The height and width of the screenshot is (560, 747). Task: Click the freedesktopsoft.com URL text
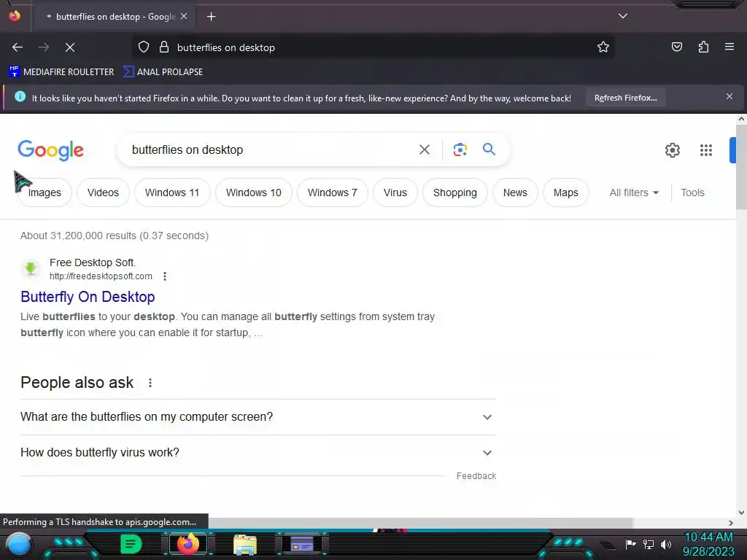click(x=101, y=276)
